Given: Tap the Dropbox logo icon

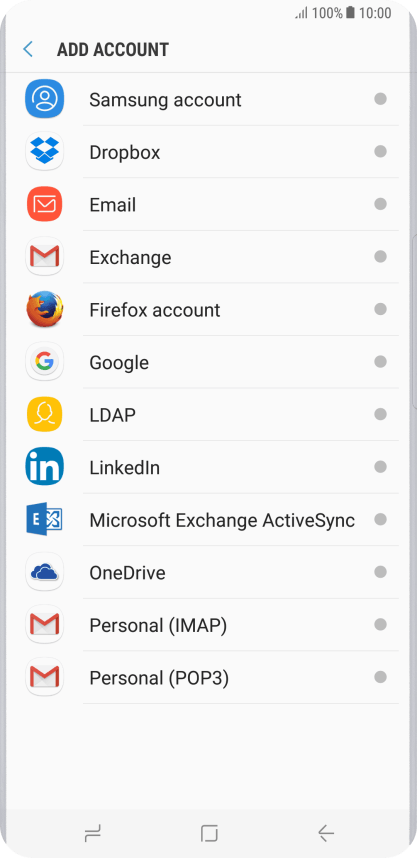Looking at the screenshot, I should tap(44, 152).
